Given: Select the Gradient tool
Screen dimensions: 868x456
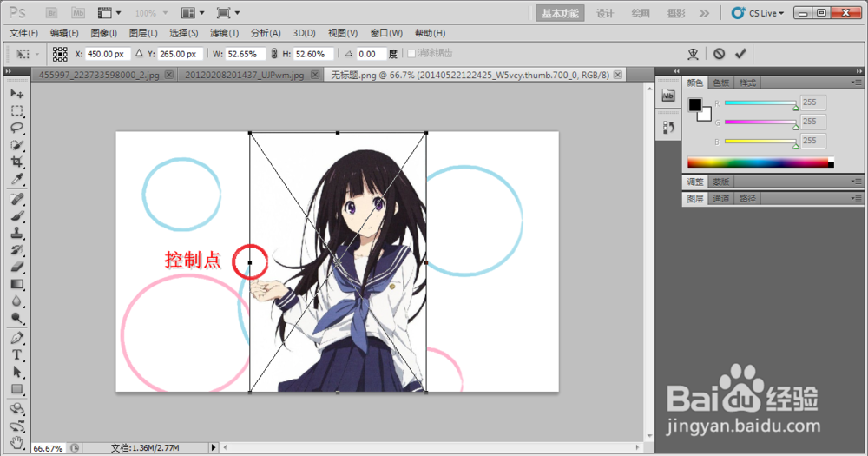Looking at the screenshot, I should 17,284.
